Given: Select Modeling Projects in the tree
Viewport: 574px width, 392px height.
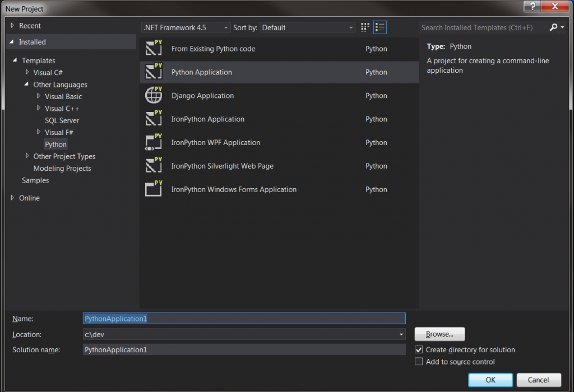Looking at the screenshot, I should coord(62,168).
